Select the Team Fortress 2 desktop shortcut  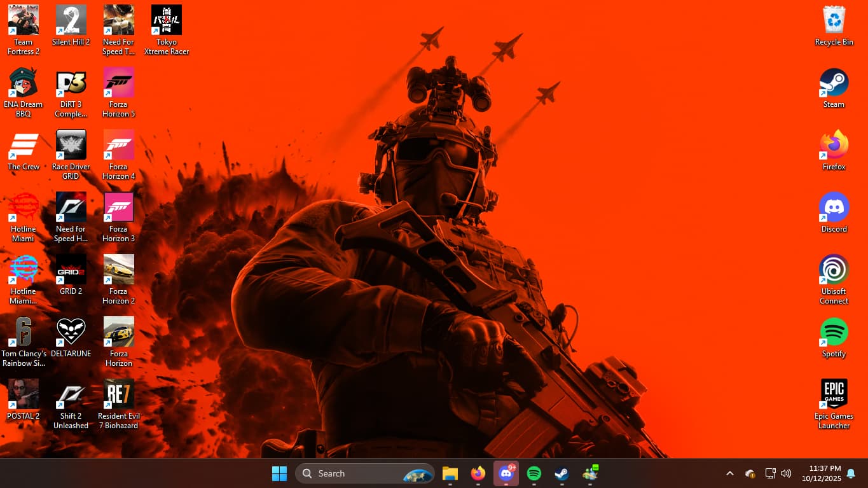(x=24, y=21)
